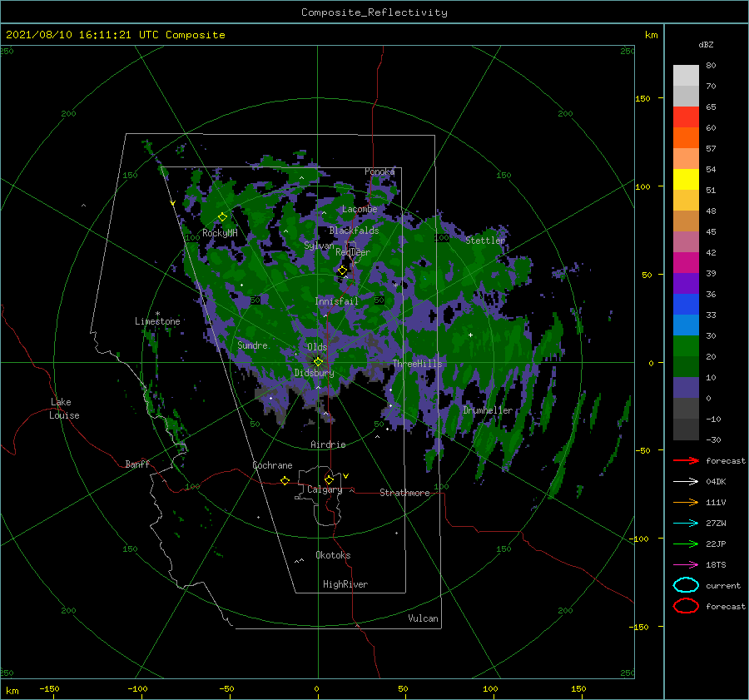Select the orange 111V arrow icon
Viewport: 749px width, 700px height.
coord(686,502)
